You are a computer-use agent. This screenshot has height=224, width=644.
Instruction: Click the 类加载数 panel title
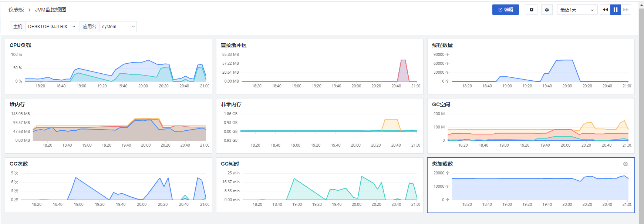coord(442,164)
